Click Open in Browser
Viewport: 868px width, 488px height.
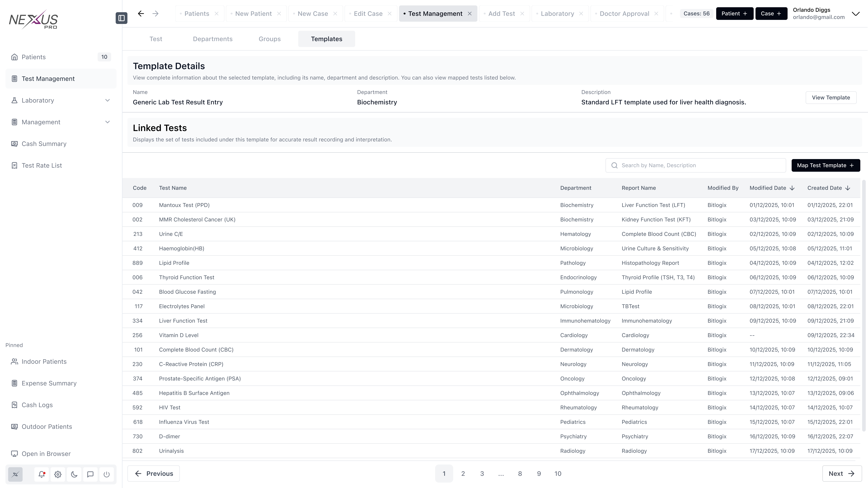click(x=61, y=454)
